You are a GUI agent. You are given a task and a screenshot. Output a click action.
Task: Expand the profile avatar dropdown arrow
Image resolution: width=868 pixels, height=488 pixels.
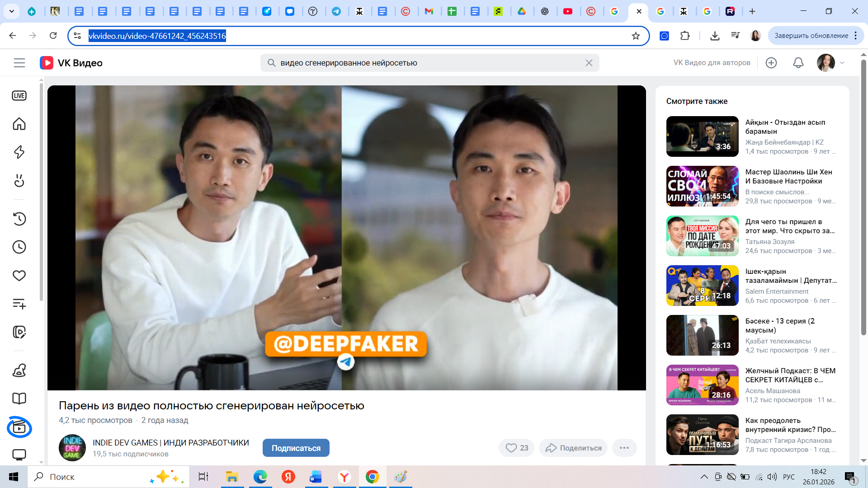click(x=842, y=63)
